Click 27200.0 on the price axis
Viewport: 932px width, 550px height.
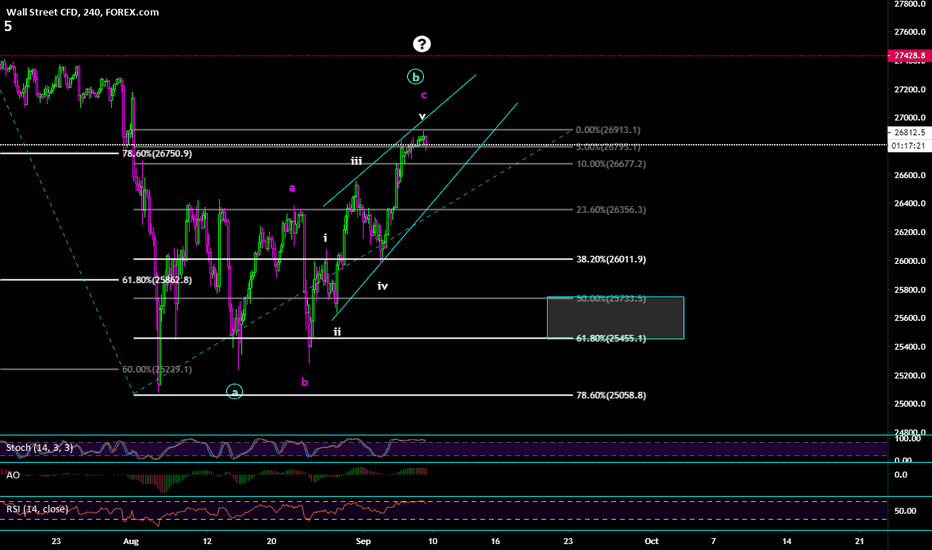pyautogui.click(x=910, y=89)
